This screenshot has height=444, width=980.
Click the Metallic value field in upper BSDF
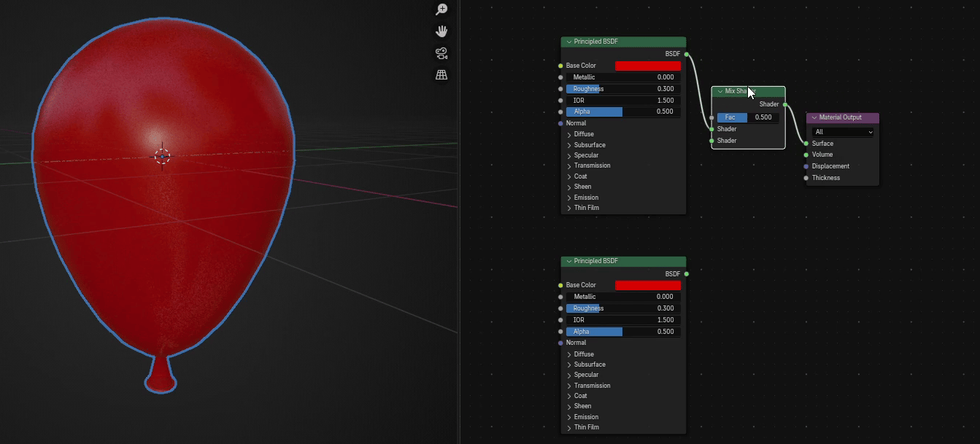(623, 77)
